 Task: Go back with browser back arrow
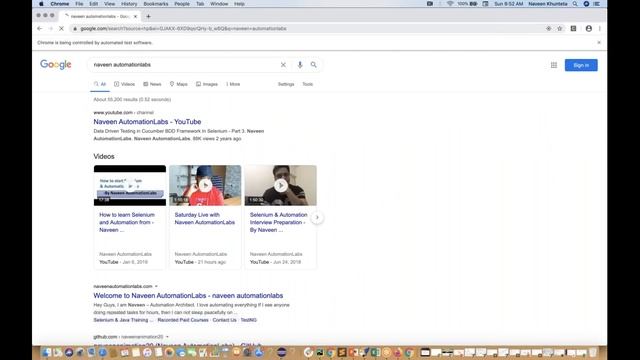pos(40,29)
